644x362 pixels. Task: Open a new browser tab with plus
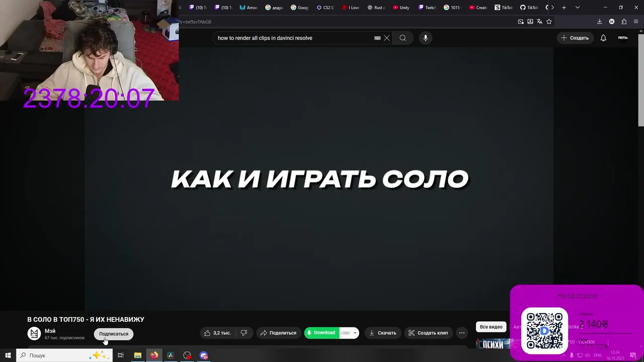pos(564,8)
